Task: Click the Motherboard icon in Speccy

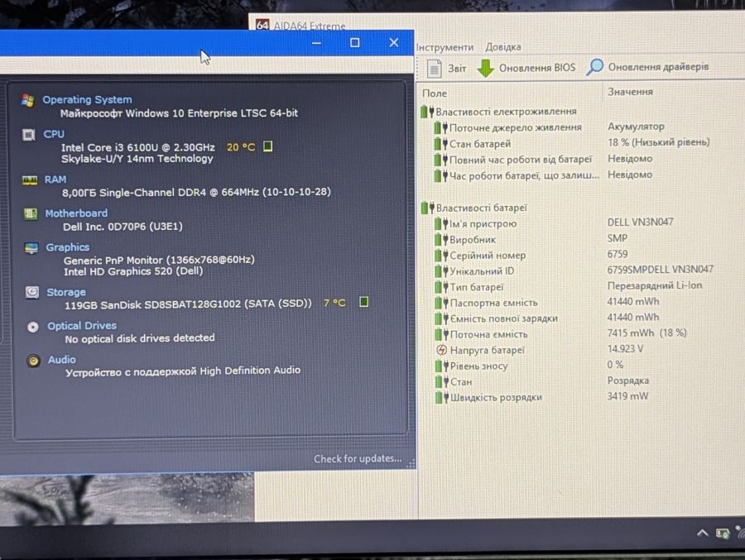Action: click(x=31, y=213)
